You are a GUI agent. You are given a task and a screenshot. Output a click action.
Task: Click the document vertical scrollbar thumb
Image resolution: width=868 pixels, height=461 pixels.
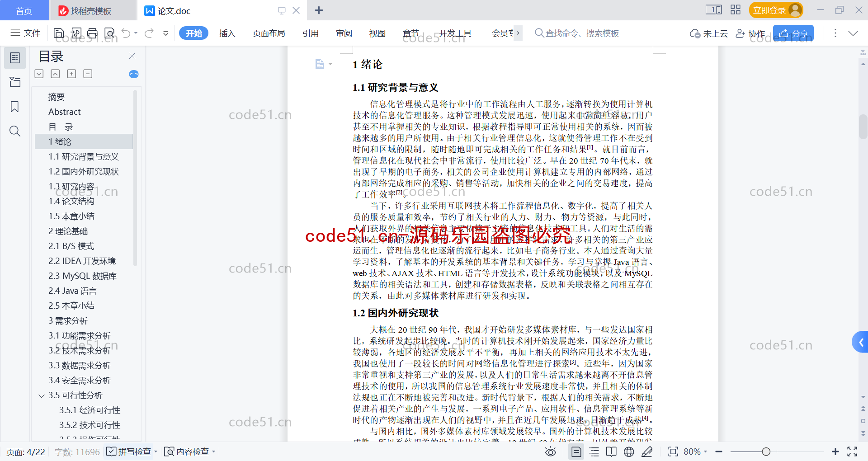[x=863, y=127]
